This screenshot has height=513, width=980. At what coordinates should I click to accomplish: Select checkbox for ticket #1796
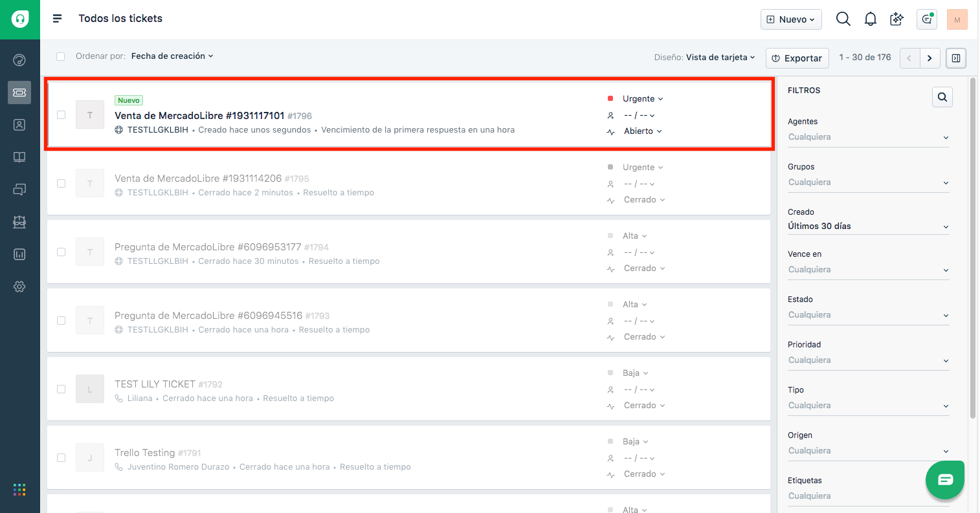61,115
